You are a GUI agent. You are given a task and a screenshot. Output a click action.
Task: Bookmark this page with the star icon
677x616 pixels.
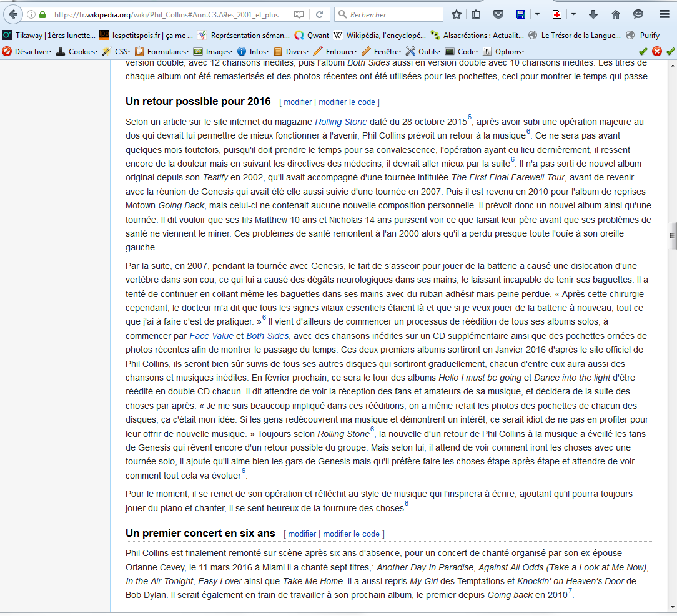457,14
